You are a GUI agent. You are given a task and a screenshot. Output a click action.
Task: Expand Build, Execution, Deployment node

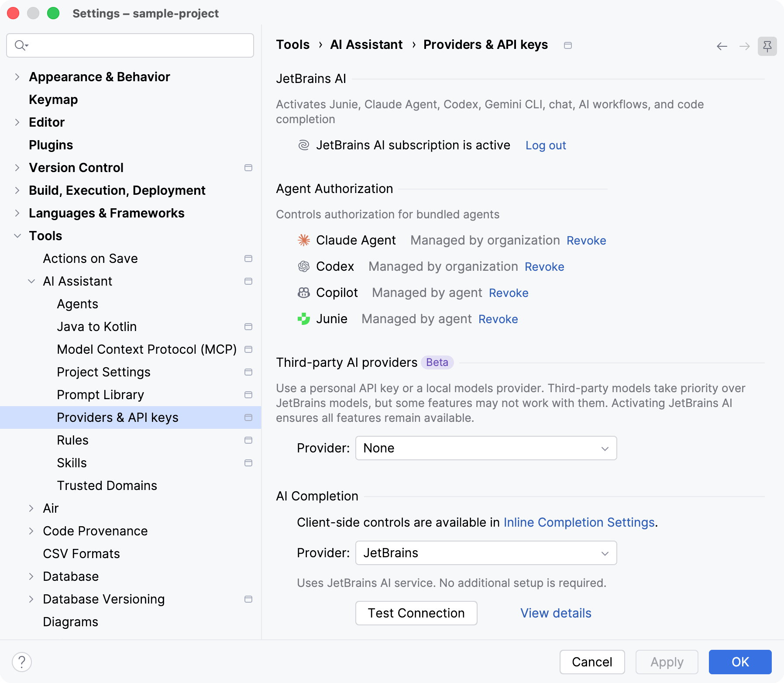click(17, 190)
